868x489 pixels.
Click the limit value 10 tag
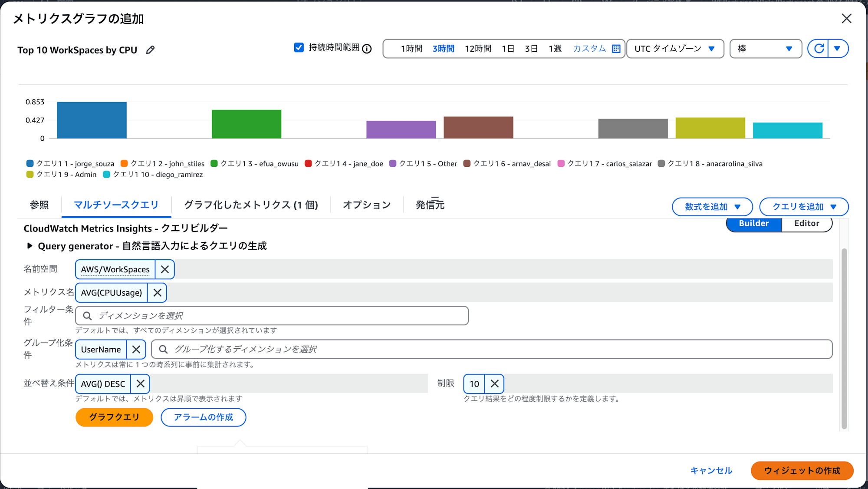click(x=474, y=384)
